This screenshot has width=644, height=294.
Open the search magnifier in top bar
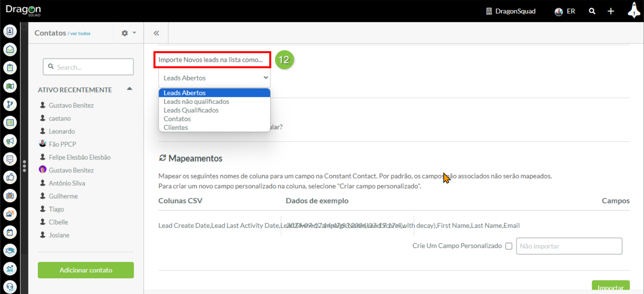coord(592,11)
